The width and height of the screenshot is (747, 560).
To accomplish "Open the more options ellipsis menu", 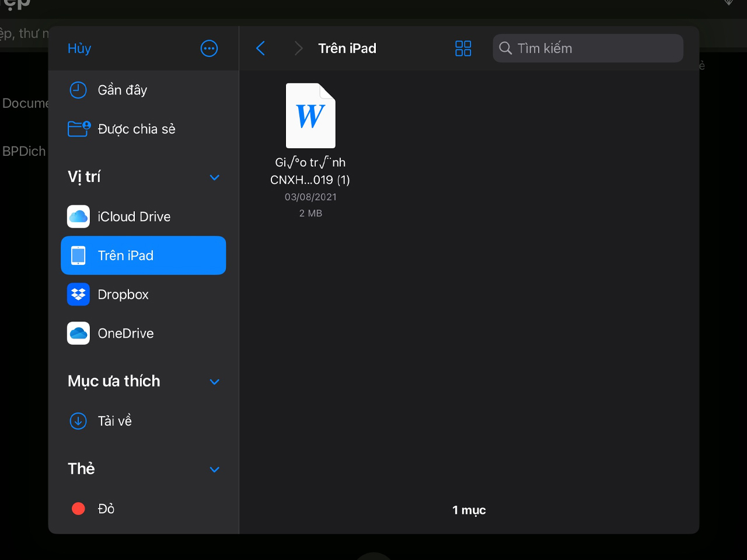I will click(x=209, y=48).
